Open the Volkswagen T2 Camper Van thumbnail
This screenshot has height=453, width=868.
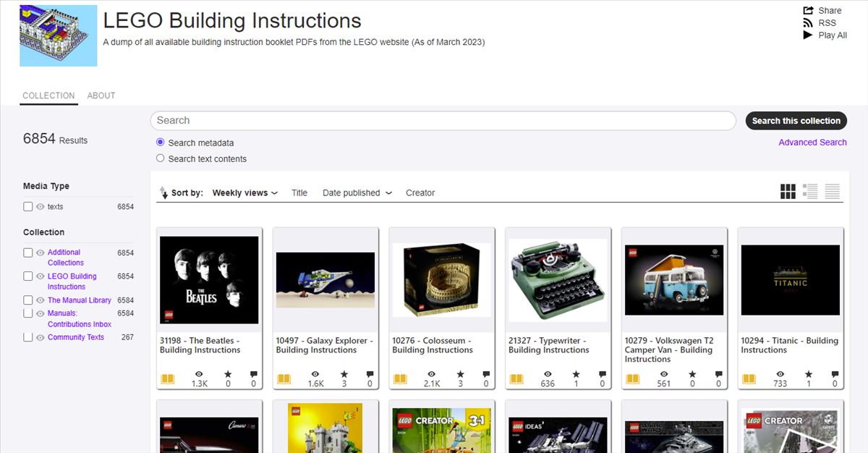point(674,279)
